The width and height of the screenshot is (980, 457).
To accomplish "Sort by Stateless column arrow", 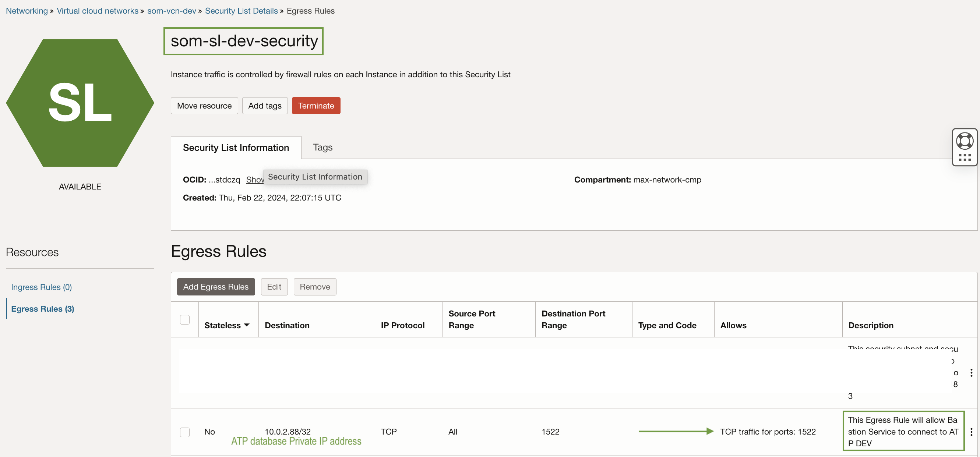I will click(247, 325).
